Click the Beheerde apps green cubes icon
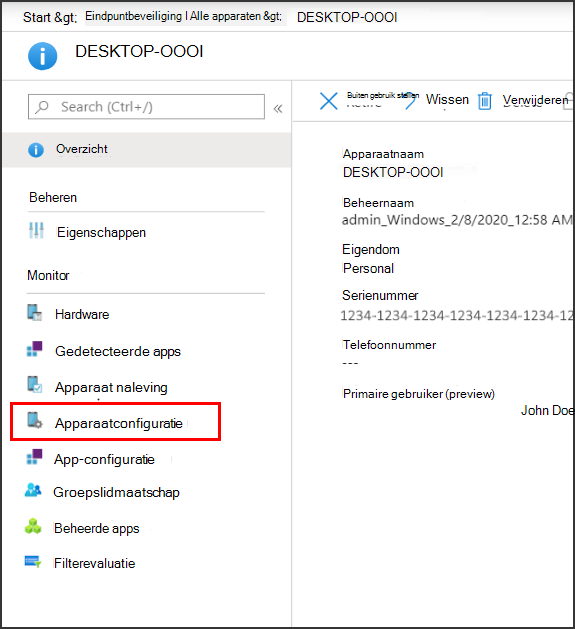 tap(33, 526)
